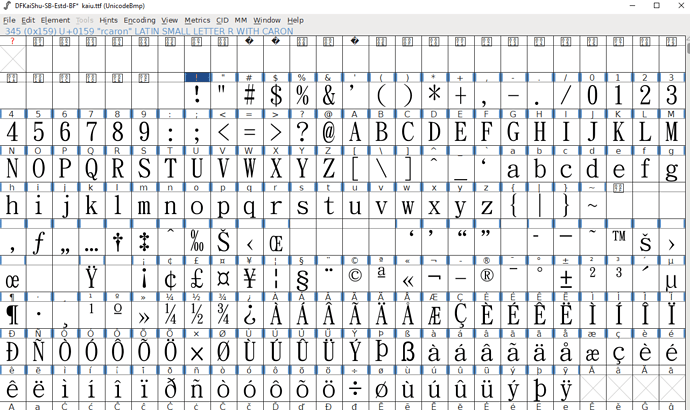Viewport: 690px width, 410px height.
Task: Open the CID menu
Action: pos(222,20)
